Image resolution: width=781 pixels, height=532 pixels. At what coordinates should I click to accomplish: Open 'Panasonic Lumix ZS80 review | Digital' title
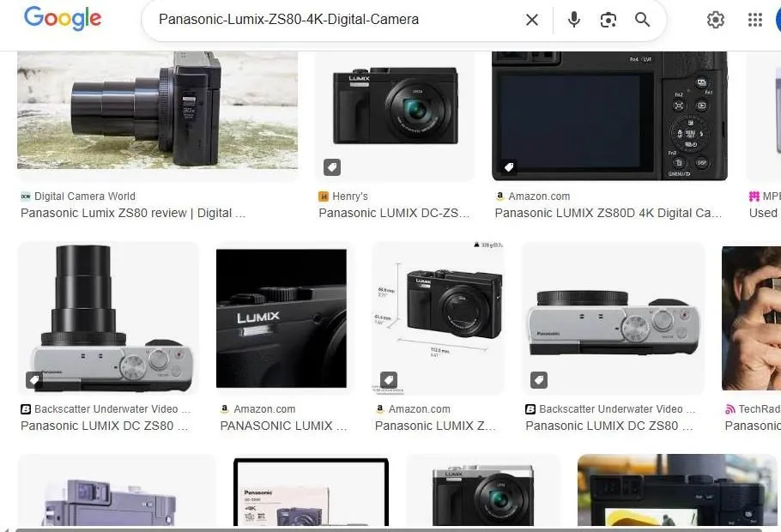click(x=133, y=213)
